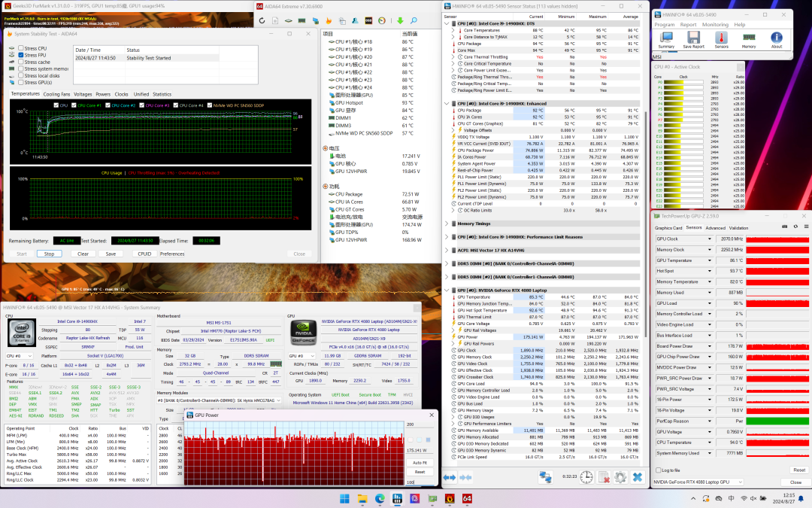Click the Save Report floppy icon
812x508 pixels.
pyautogui.click(x=693, y=38)
